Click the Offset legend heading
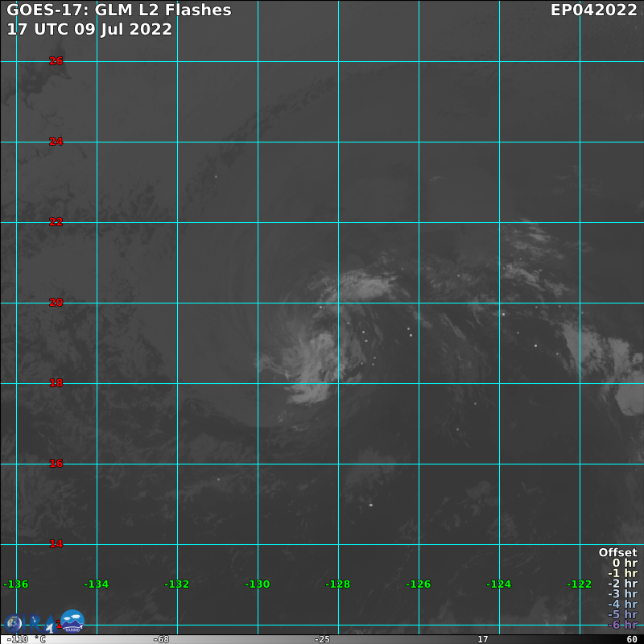The image size is (644, 644). point(617,552)
